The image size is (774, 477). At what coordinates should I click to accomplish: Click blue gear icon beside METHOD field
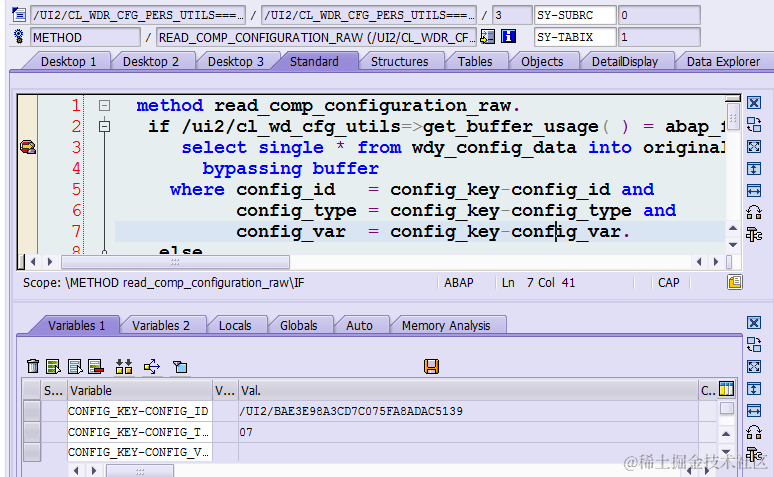pyautogui.click(x=19, y=37)
